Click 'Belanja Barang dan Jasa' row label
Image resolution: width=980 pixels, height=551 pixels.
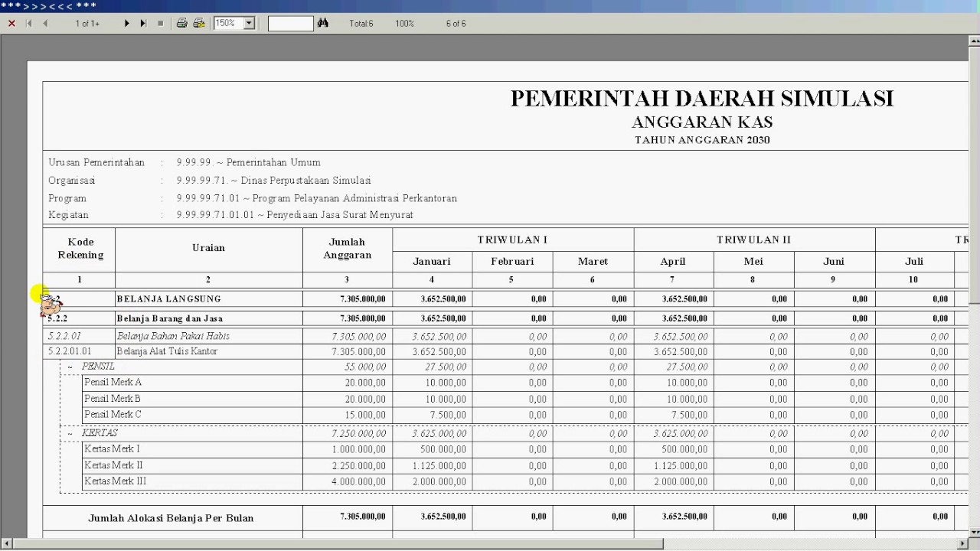point(170,318)
